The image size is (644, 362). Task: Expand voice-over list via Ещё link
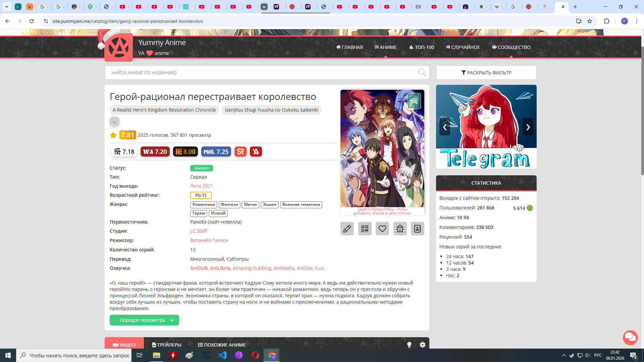pos(321,268)
